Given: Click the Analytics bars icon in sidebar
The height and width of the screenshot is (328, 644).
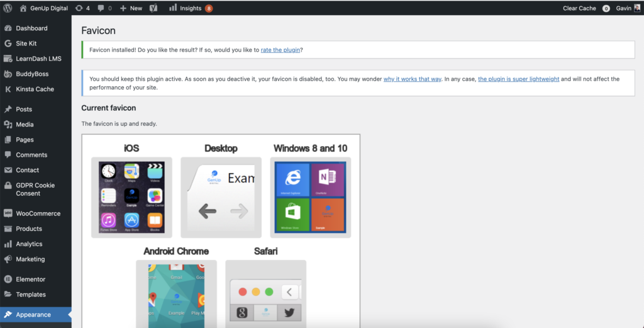Looking at the screenshot, I should tap(8, 244).
